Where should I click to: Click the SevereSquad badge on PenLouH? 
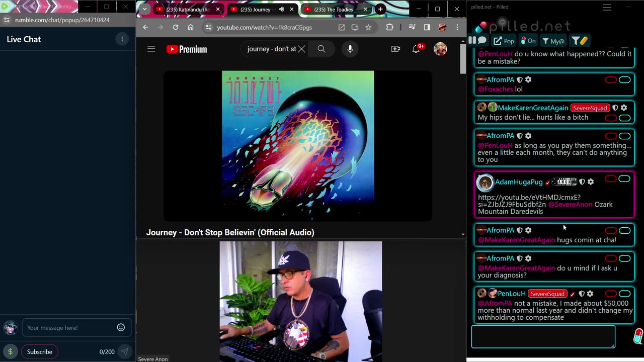pos(547,294)
